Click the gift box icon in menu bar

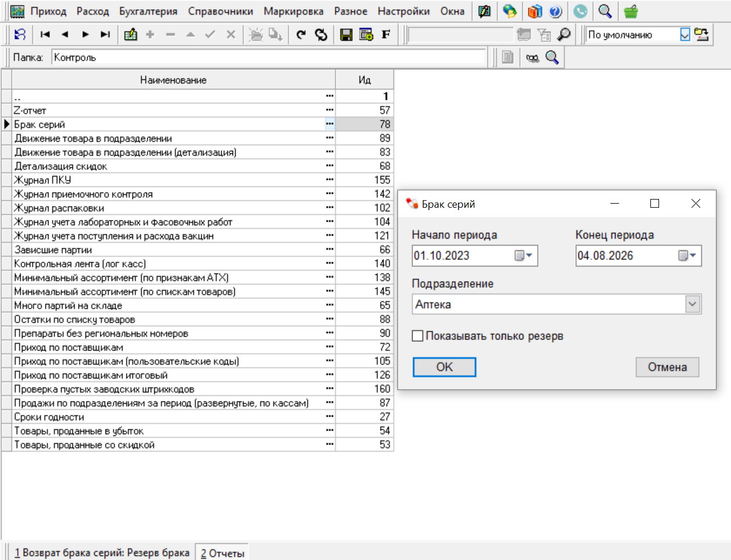coord(535,11)
